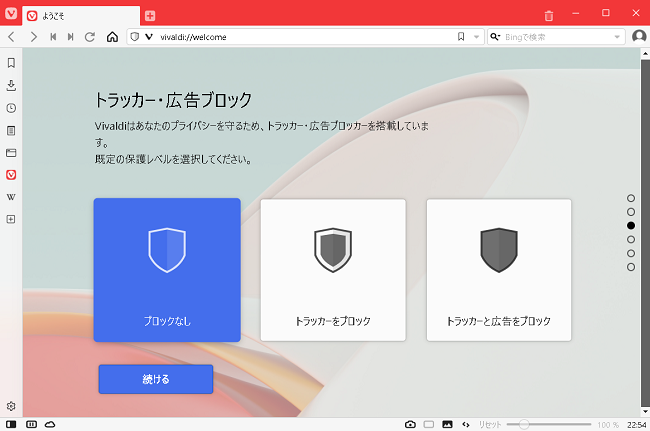Go back in history
Viewport: 650px width, 431px height.
click(x=12, y=37)
